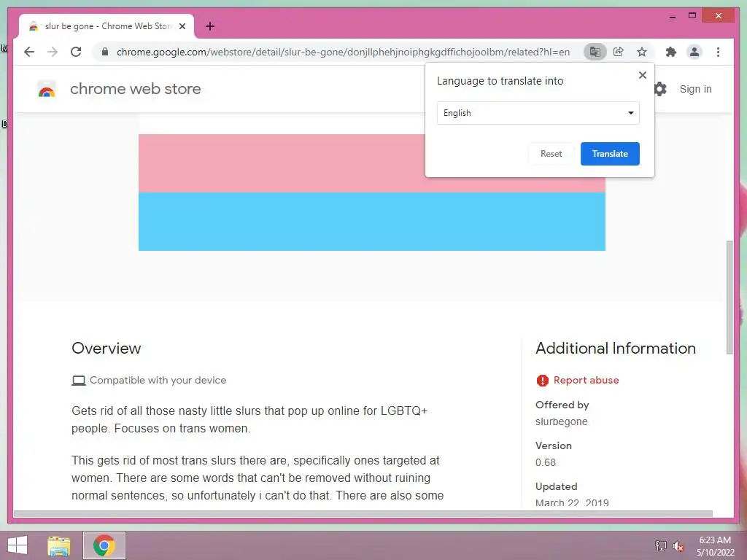The width and height of the screenshot is (747, 560).
Task: Click the Chrome taskbar icon
Action: click(104, 545)
